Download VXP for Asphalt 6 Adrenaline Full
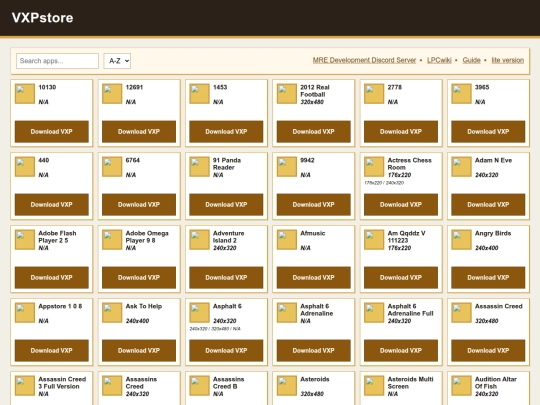The image size is (540, 405). click(x=401, y=351)
